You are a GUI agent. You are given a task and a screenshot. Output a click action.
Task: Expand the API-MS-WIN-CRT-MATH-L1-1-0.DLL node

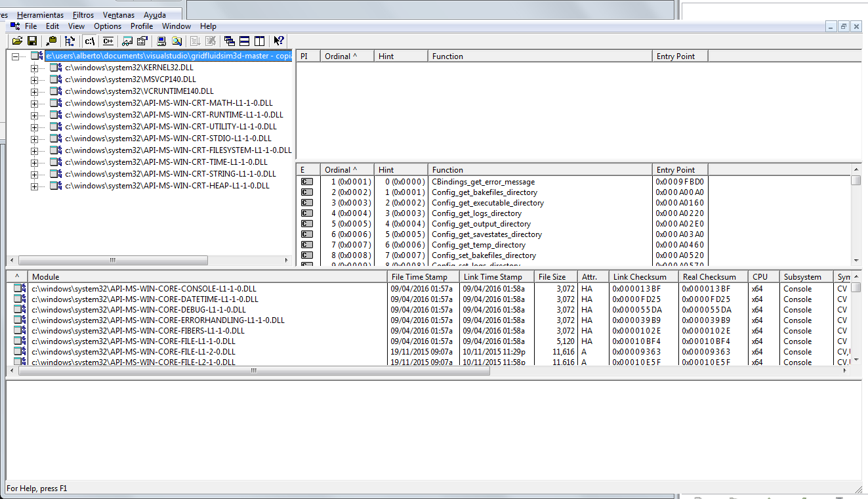(34, 103)
